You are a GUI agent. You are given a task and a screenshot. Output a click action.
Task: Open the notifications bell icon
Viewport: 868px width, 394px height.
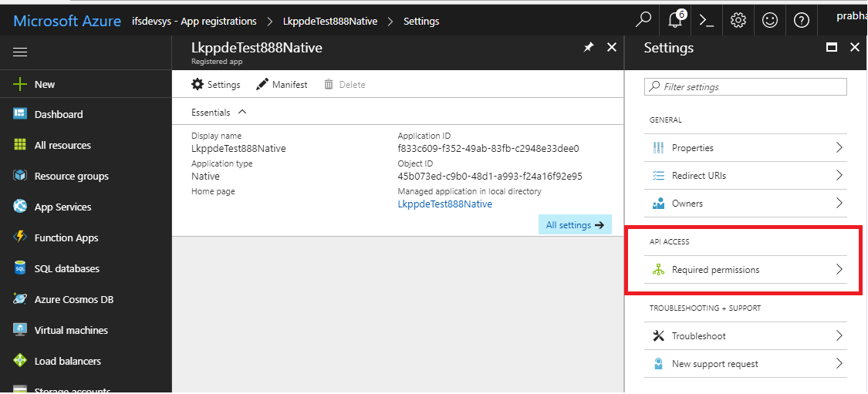coord(677,20)
